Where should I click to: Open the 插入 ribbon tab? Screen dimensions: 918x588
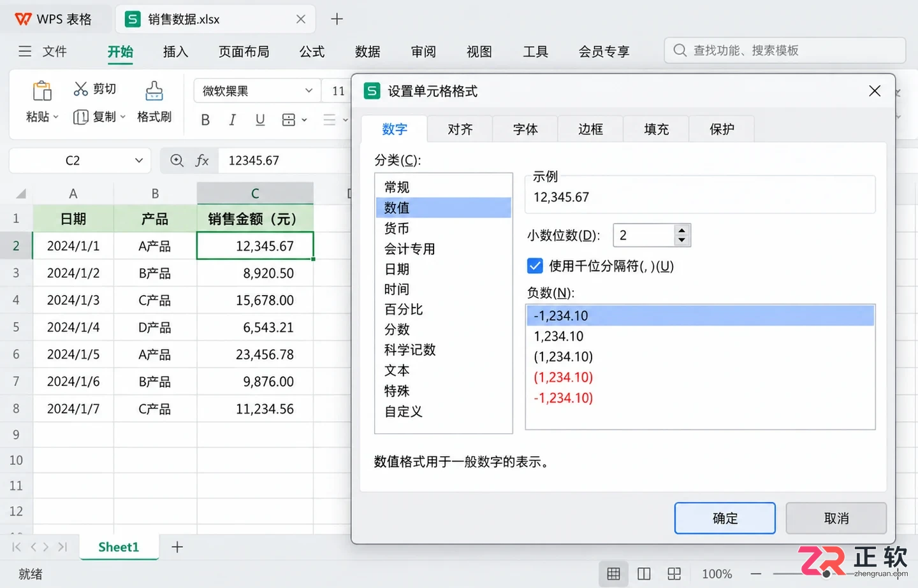[x=175, y=52]
